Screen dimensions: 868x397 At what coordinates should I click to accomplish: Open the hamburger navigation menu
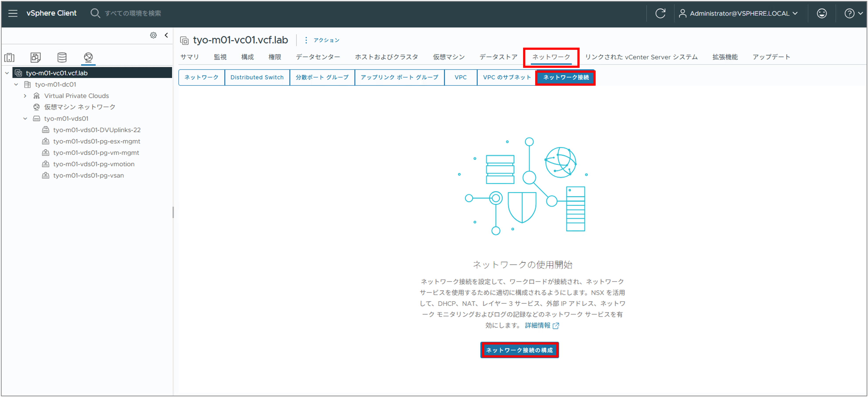click(13, 13)
